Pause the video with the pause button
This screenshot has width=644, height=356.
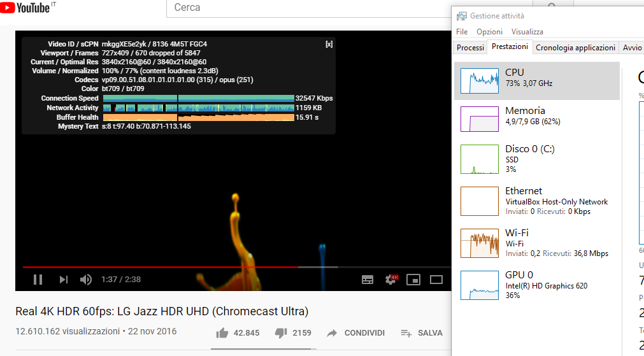(38, 280)
